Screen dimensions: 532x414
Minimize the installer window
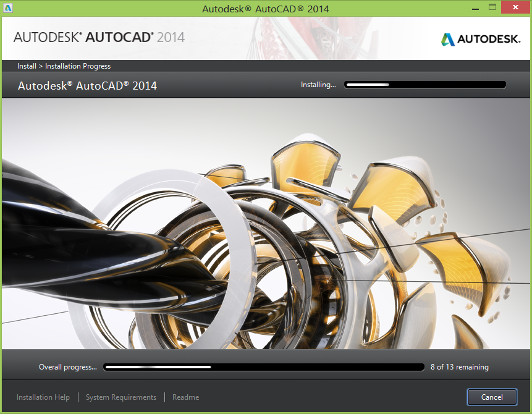(x=475, y=7)
